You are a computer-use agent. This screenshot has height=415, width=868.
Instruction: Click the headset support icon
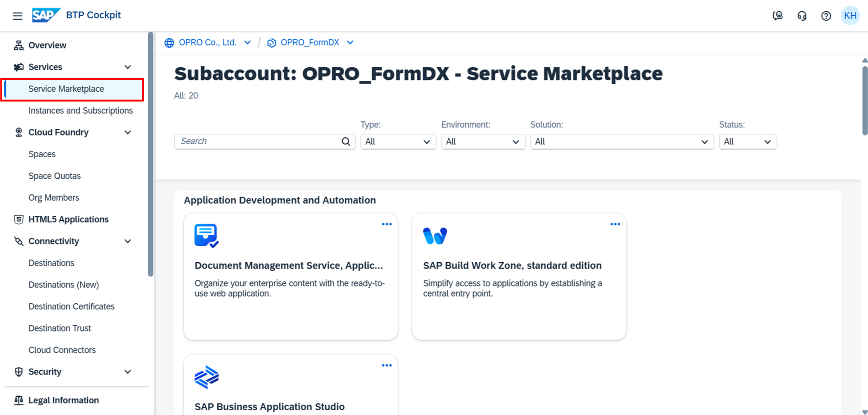coord(802,16)
